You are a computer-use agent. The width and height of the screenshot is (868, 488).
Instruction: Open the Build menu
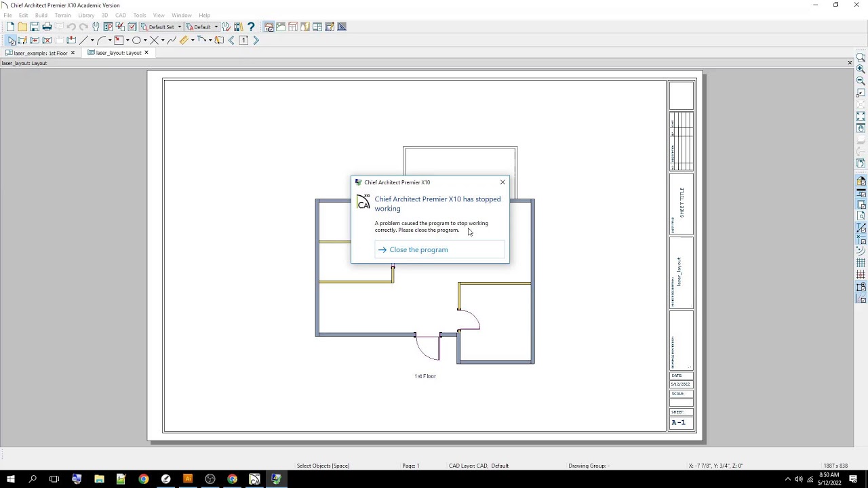click(x=41, y=15)
